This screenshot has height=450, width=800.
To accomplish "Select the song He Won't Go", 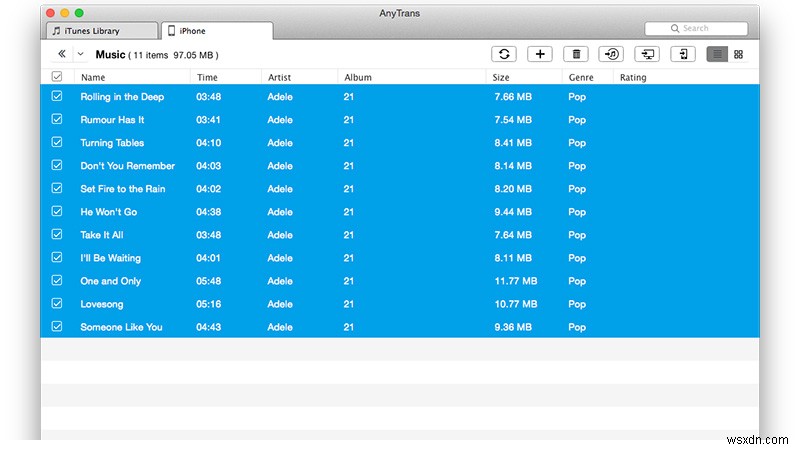I will tap(109, 212).
